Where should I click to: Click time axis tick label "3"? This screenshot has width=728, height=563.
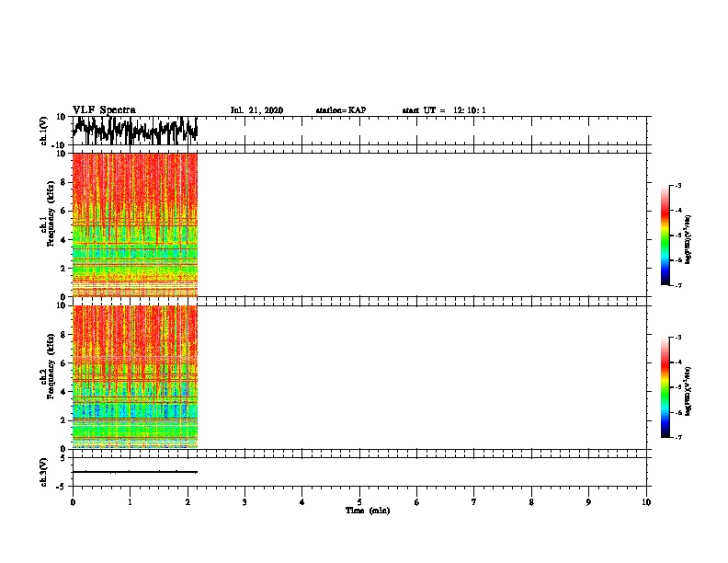pos(245,501)
